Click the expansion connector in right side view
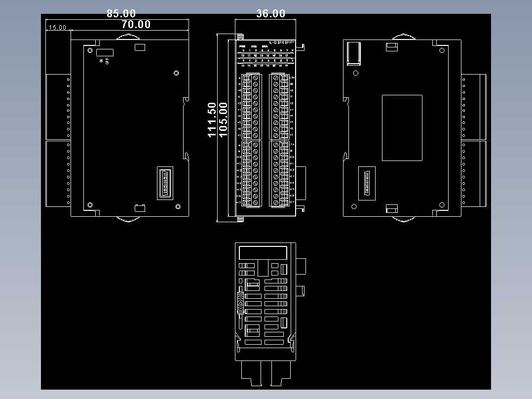Image resolution: width=532 pixels, height=399 pixels. coord(367,183)
